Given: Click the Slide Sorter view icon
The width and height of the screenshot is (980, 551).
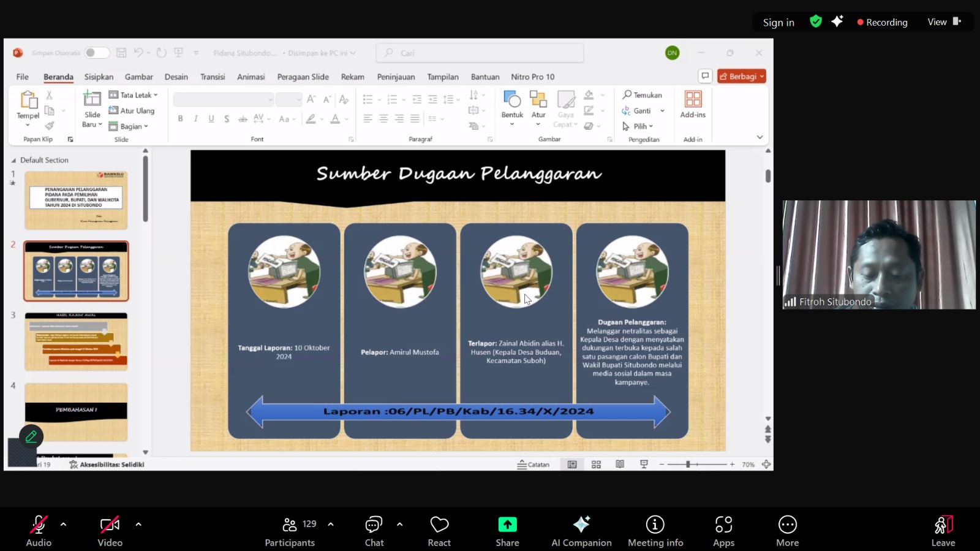Looking at the screenshot, I should point(596,465).
